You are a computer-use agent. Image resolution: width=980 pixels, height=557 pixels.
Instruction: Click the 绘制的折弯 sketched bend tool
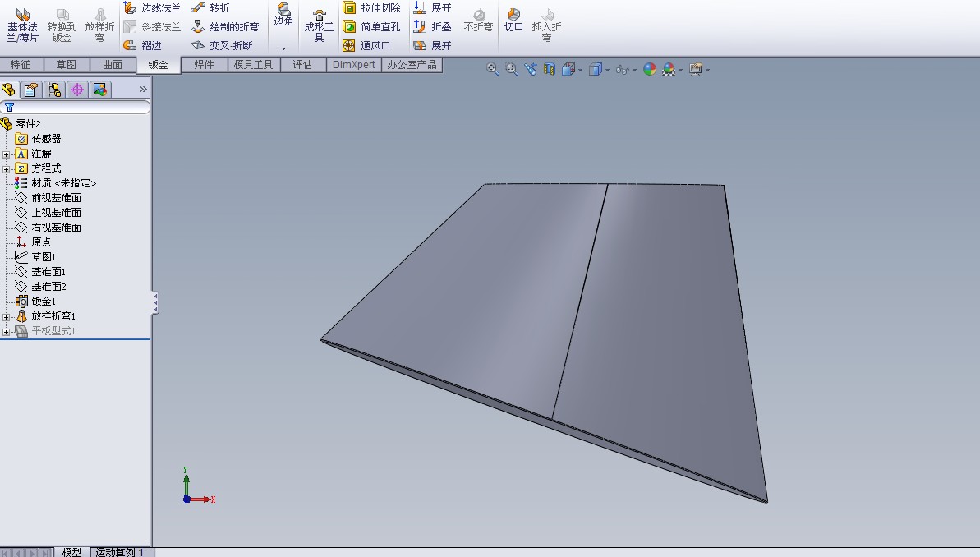225,27
